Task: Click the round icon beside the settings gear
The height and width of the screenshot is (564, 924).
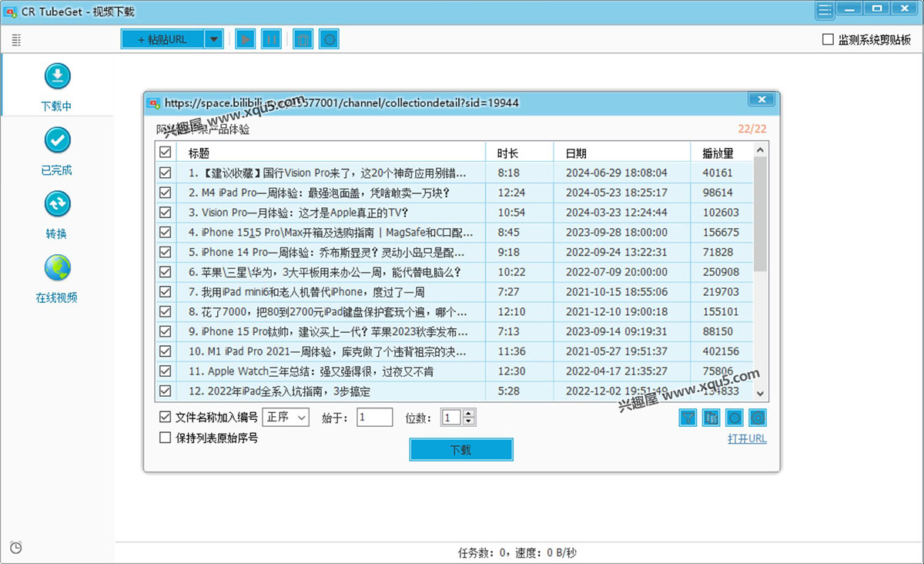Action: pyautogui.click(x=735, y=418)
